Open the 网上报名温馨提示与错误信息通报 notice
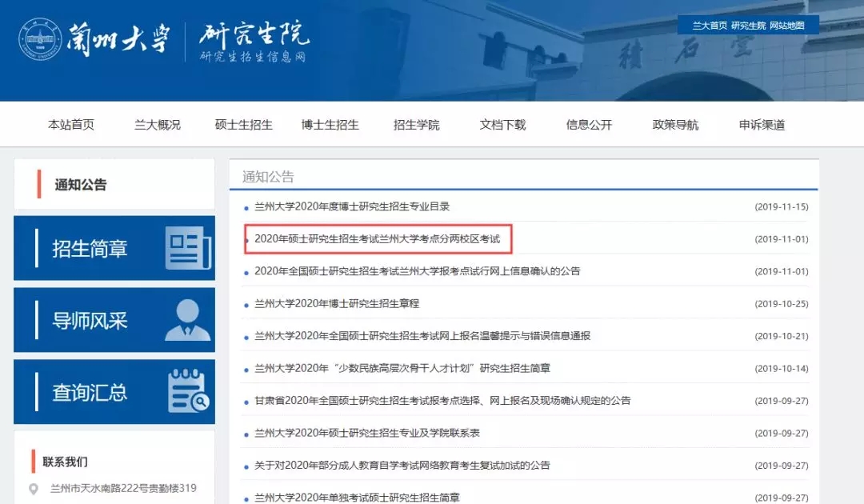This screenshot has height=504, width=864. pyautogui.click(x=422, y=336)
